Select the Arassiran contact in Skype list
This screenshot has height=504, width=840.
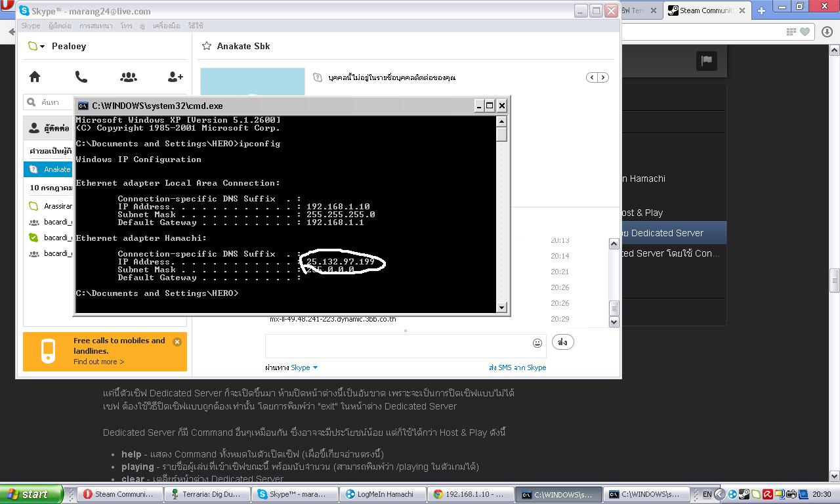click(49, 206)
